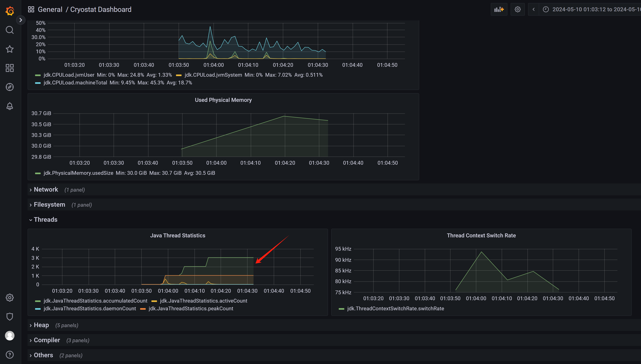641x364 pixels.
Task: Open the time range picker
Action: 595,10
